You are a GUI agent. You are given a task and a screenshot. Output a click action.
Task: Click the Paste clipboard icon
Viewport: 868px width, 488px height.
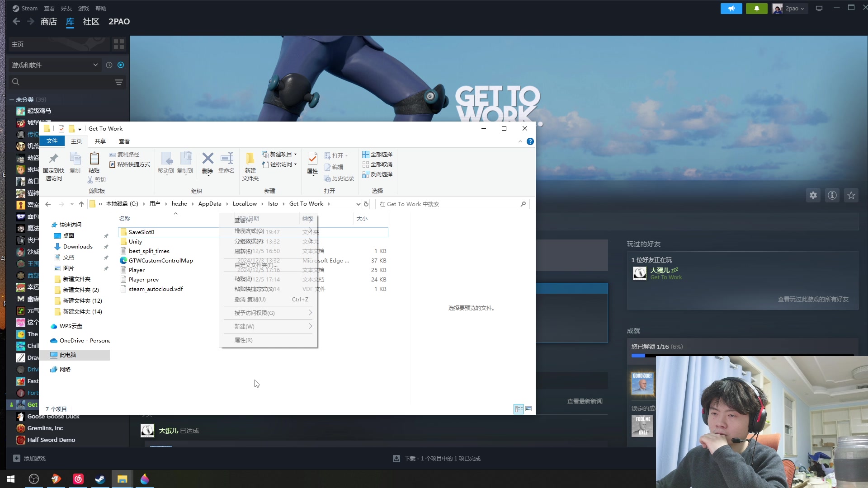pyautogui.click(x=94, y=159)
